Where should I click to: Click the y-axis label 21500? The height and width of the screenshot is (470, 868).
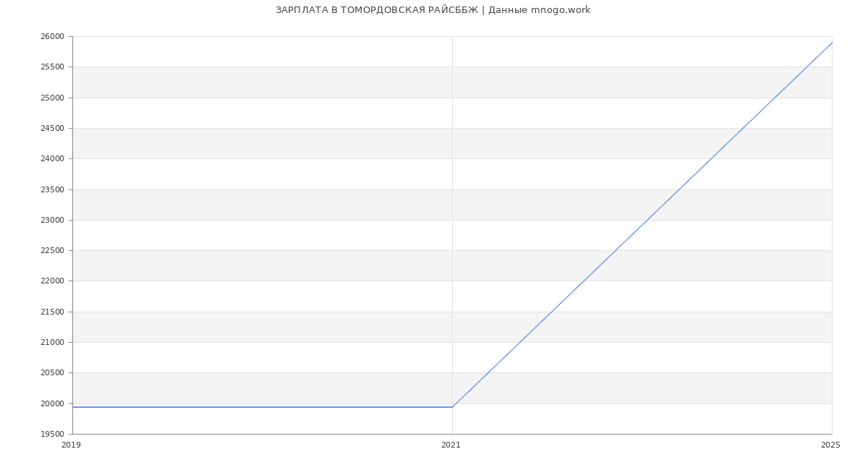[x=52, y=312]
